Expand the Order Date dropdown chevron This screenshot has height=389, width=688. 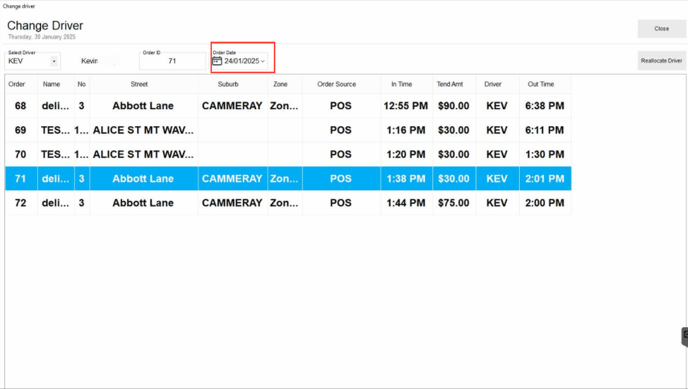pyautogui.click(x=263, y=61)
